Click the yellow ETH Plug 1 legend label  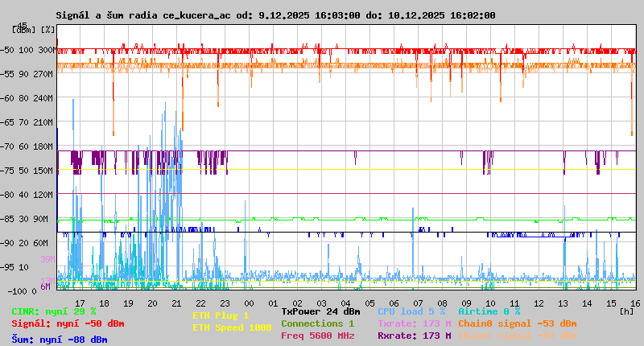coord(221,315)
